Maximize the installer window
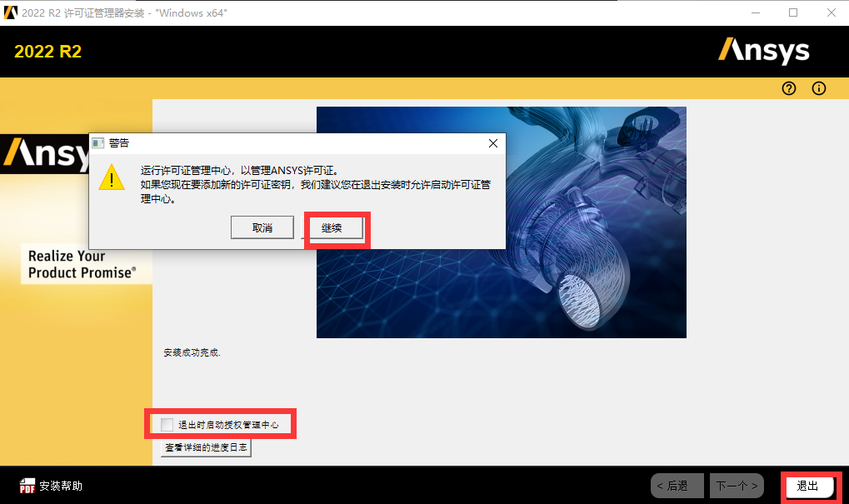This screenshot has height=504, width=849. tap(793, 12)
